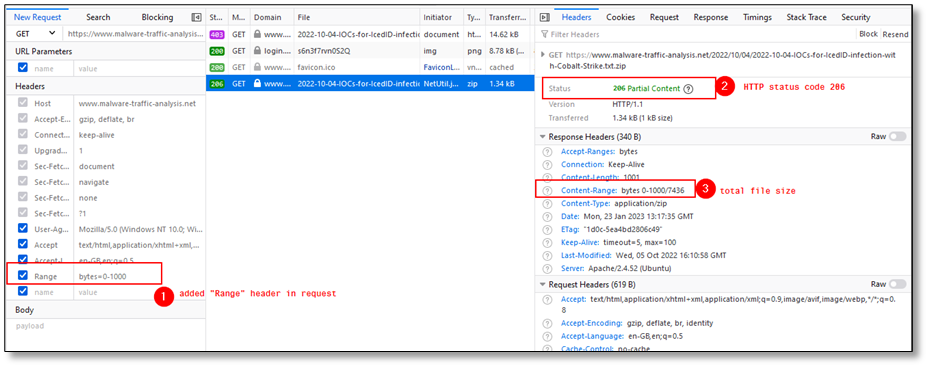Sort by the Transferred column header

pos(507,17)
